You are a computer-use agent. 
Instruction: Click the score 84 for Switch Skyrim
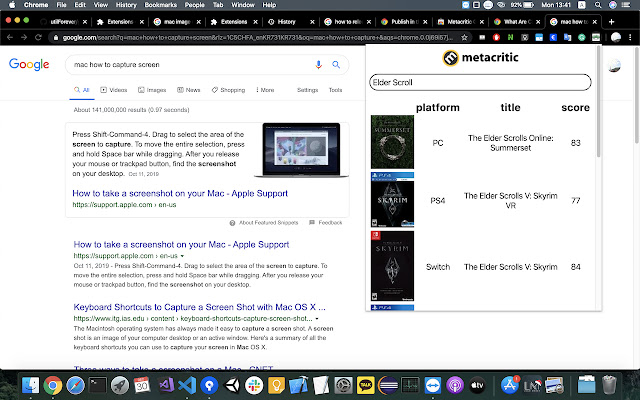[576, 267]
